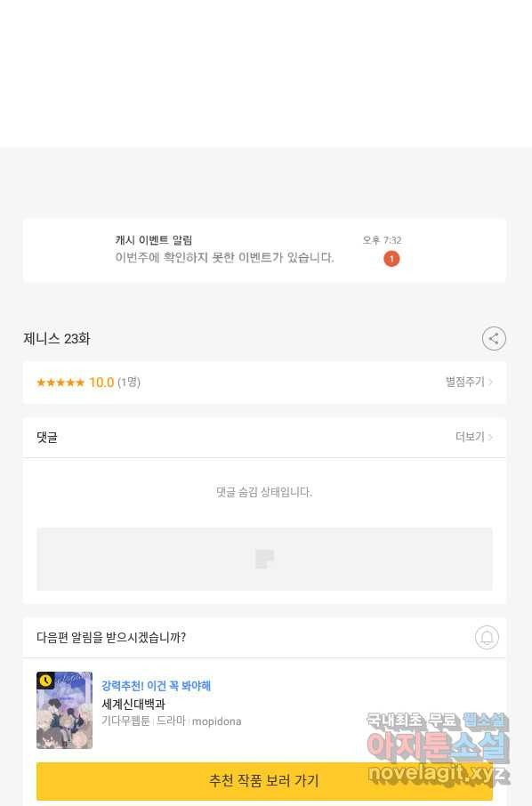
Task: Tap the share icon beside 제니스 23화
Action: click(494, 338)
